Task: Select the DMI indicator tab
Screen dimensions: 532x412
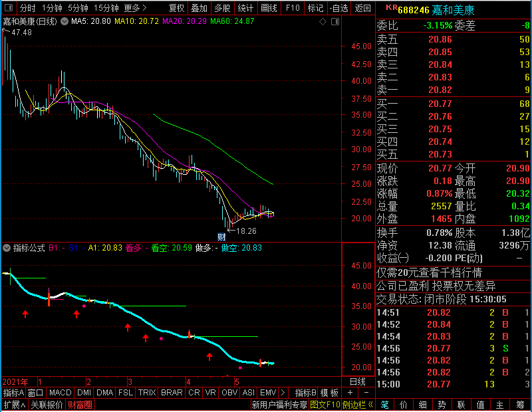Action: pyautogui.click(x=84, y=393)
